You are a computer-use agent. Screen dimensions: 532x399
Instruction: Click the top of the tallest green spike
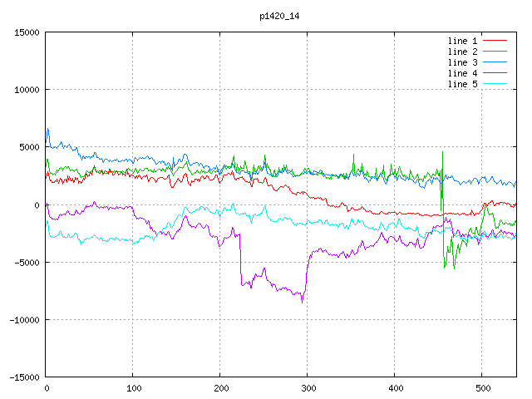tap(443, 151)
